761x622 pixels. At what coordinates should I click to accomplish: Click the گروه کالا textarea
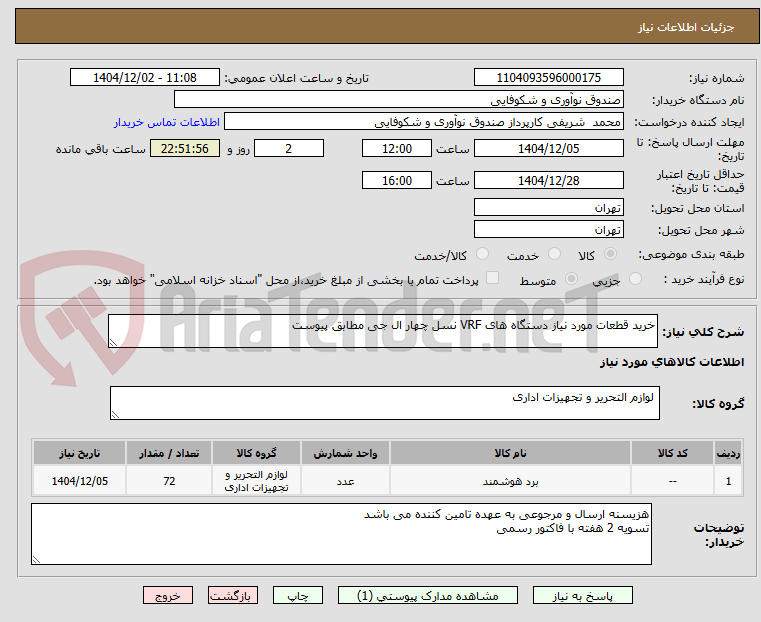coord(385,403)
